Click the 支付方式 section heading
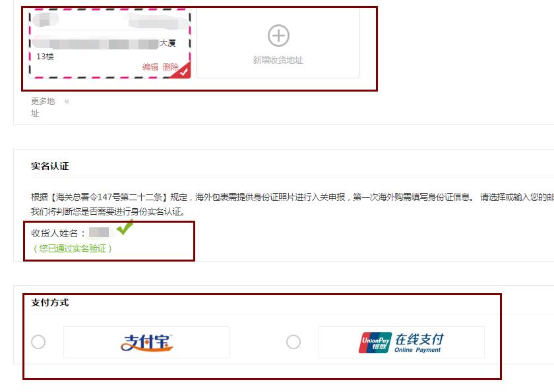The width and height of the screenshot is (554, 392). (x=50, y=303)
